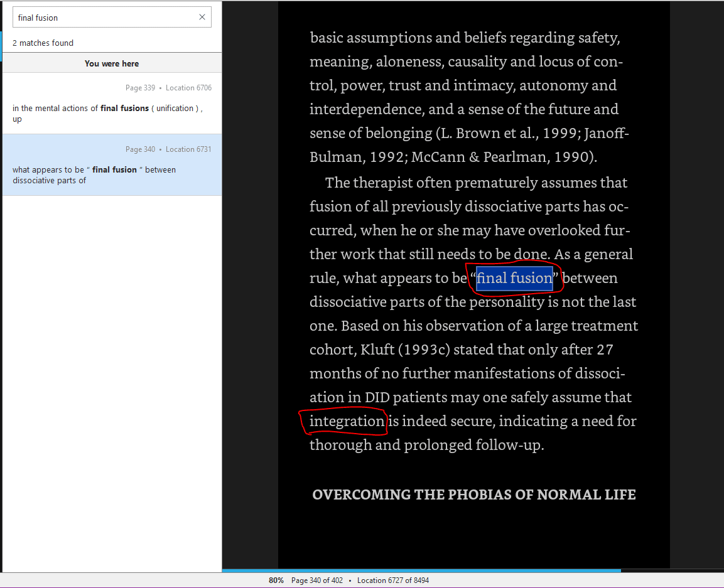This screenshot has width=724, height=588.
Task: Click the blue tab marker beside search panel
Action: pos(1,48)
